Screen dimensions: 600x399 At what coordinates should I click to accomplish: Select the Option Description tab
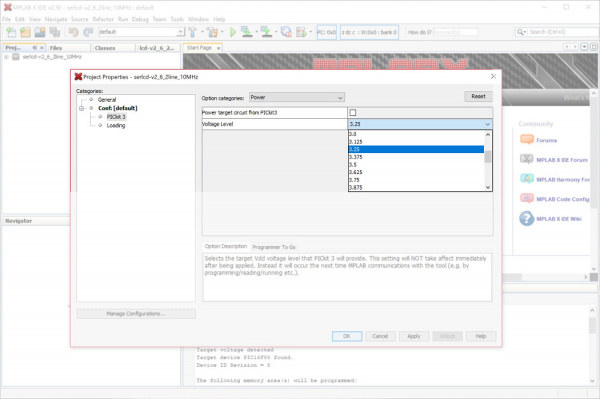(226, 246)
